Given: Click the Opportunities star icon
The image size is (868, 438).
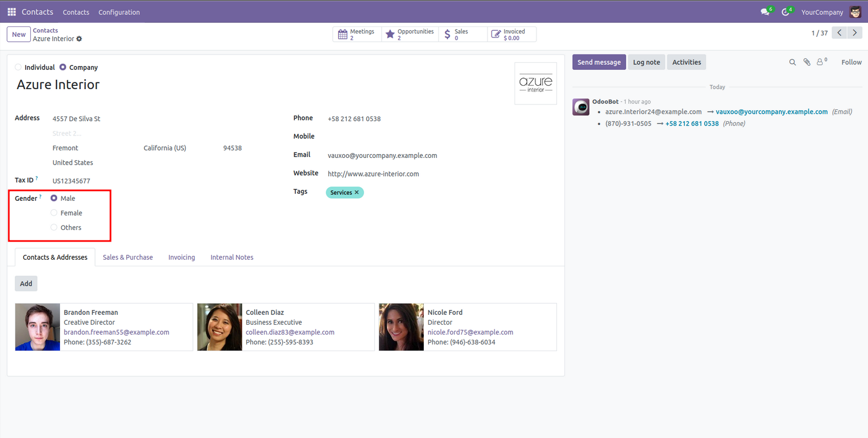Looking at the screenshot, I should coord(390,35).
